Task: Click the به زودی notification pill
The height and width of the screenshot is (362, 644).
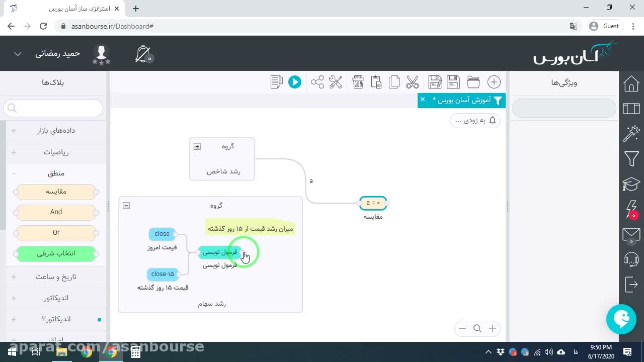Action: pos(475,120)
